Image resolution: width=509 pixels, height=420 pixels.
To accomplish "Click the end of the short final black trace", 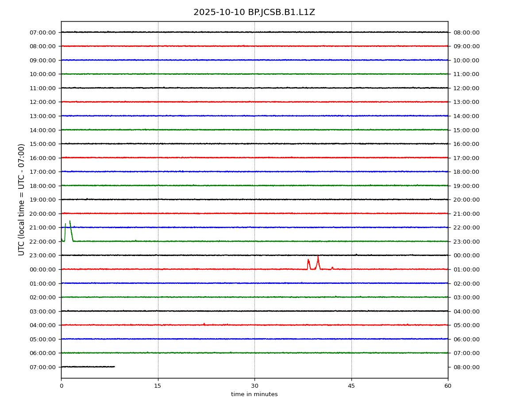I will [114, 367].
